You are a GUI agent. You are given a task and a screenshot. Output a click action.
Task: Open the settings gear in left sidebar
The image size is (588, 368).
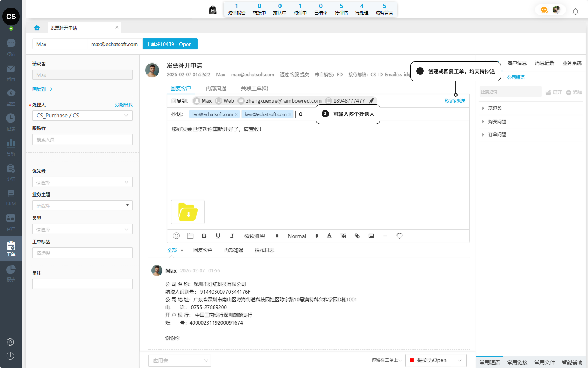pos(10,342)
